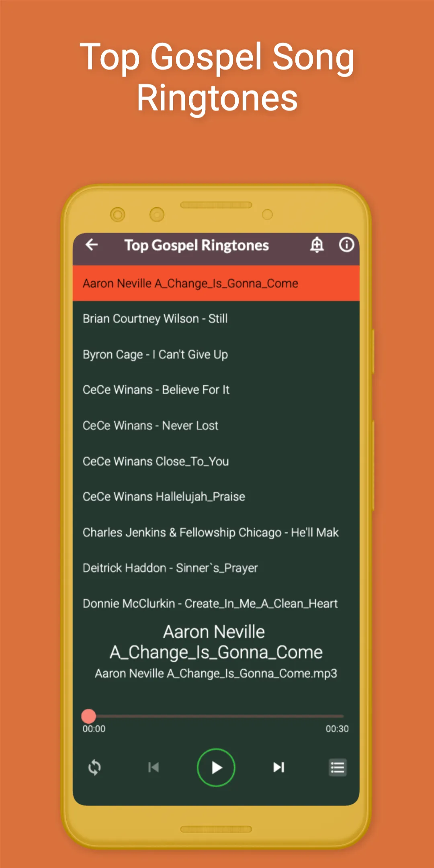Click the 00:30 total duration label

(x=337, y=729)
